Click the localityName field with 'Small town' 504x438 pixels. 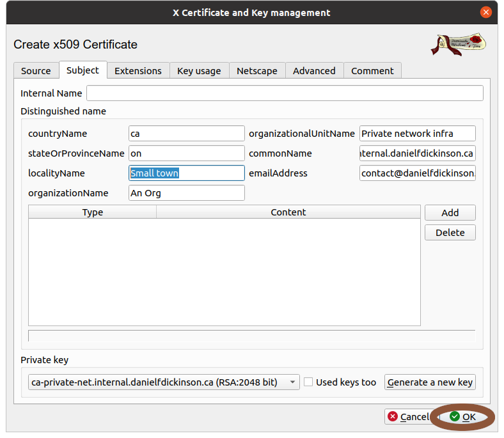pyautogui.click(x=186, y=173)
